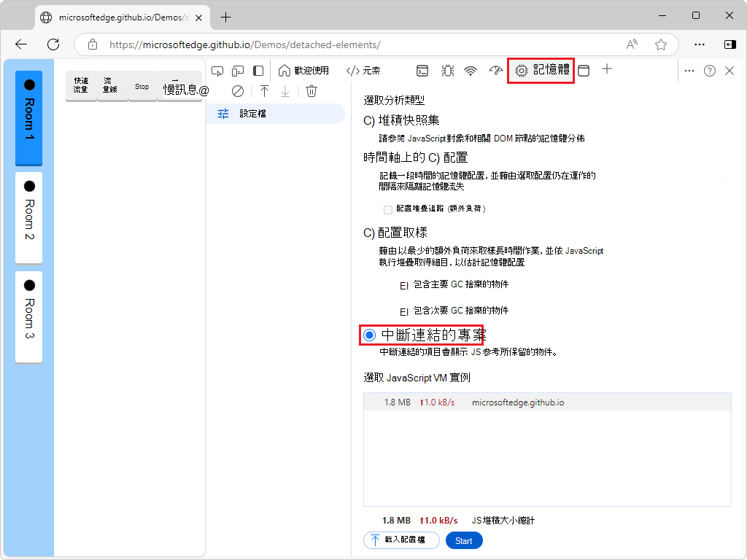The image size is (747, 560).
Task: Click the 載入配置檔 button
Action: click(x=401, y=540)
